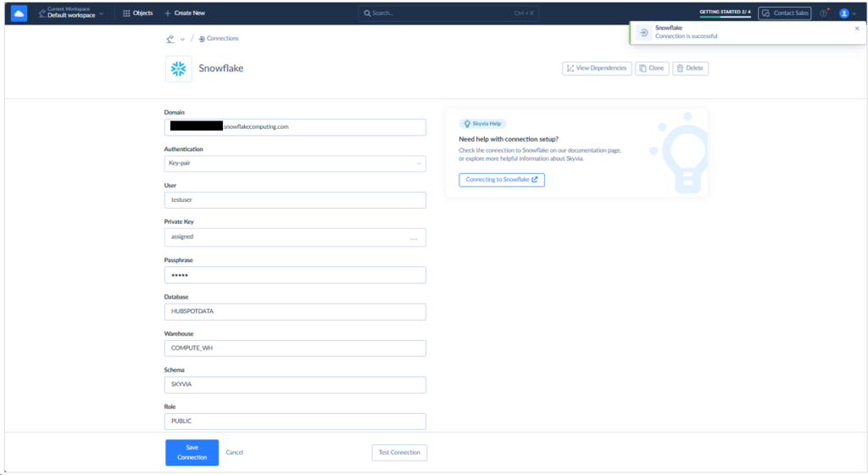Click Cancel link
Viewport: 868px width, 475px height.
(x=235, y=452)
